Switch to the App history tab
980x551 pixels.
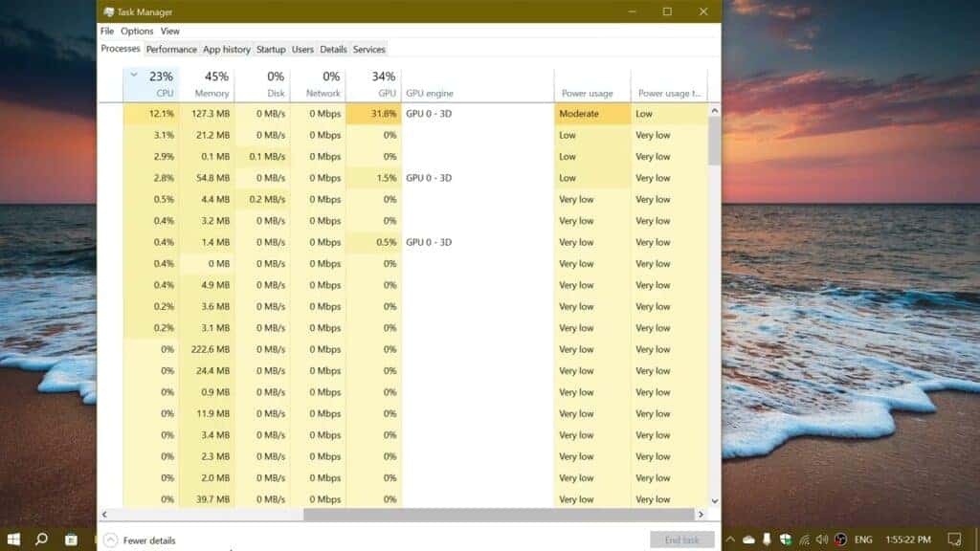tap(226, 50)
